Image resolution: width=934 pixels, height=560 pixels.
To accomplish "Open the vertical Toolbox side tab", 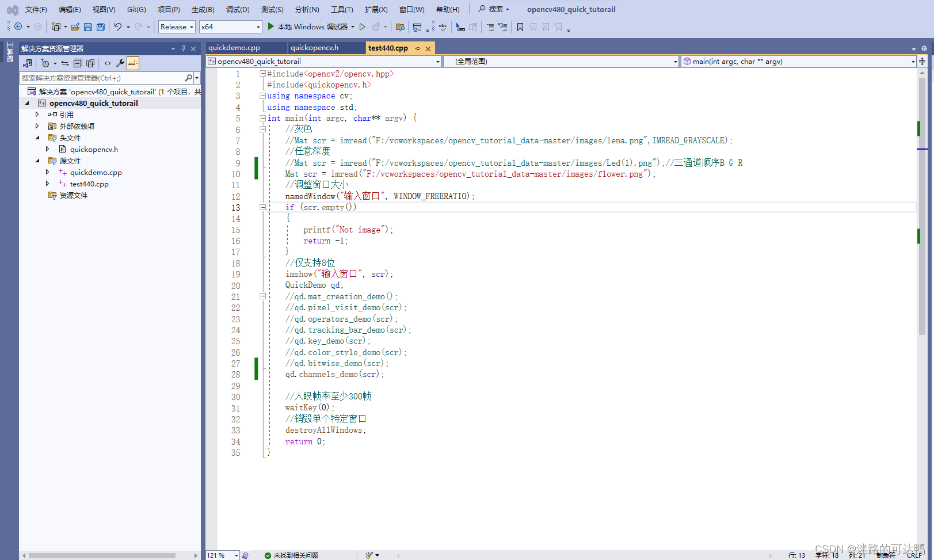I will click(9, 52).
